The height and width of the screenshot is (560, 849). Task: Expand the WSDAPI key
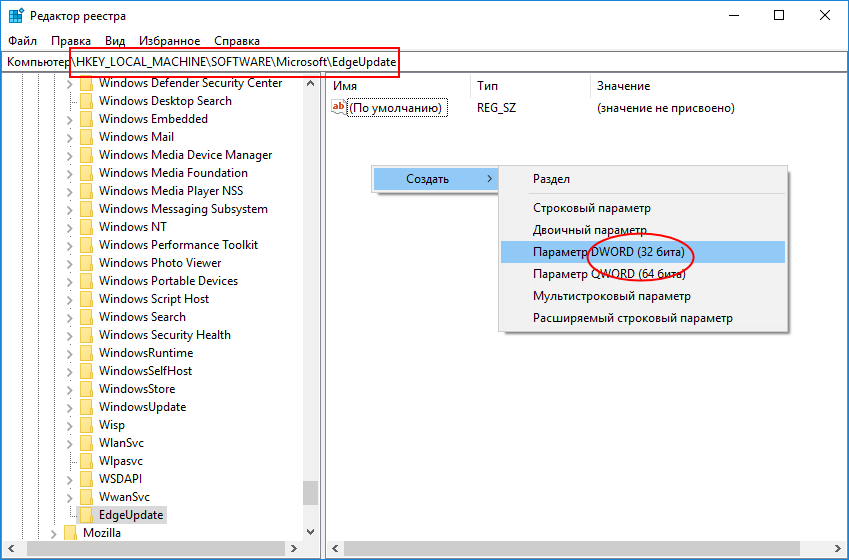(69, 479)
